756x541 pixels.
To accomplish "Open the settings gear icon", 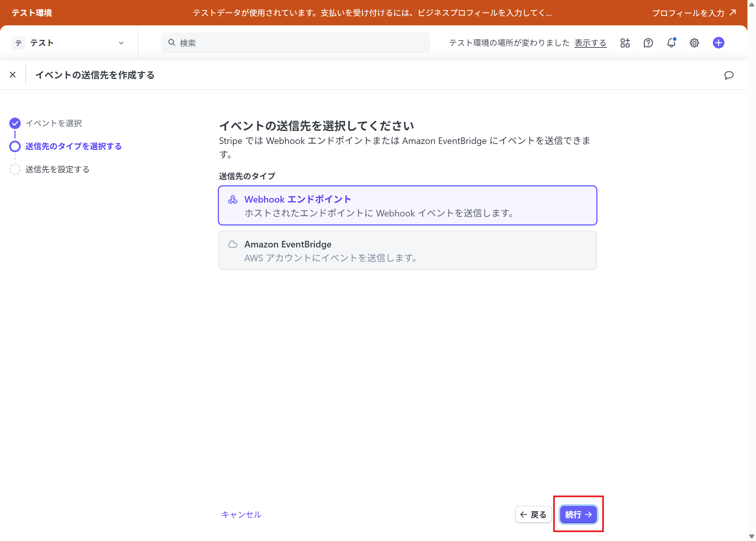I will click(694, 43).
